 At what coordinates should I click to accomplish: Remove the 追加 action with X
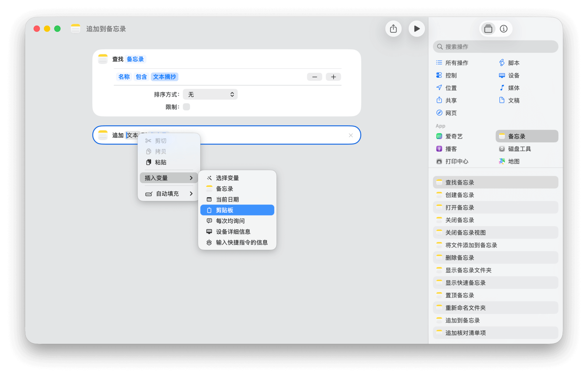coord(351,135)
